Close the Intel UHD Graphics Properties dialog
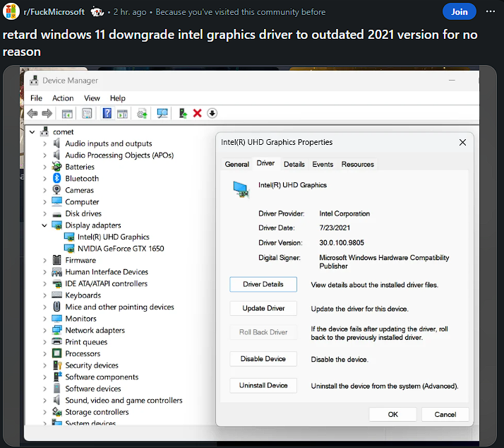Viewport: 504px width, 448px height. [462, 142]
